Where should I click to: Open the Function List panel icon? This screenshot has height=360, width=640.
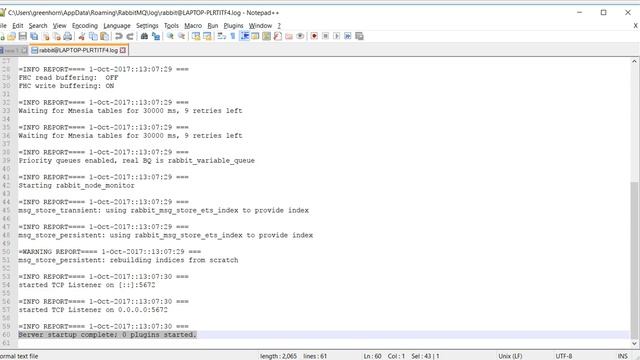(278, 36)
